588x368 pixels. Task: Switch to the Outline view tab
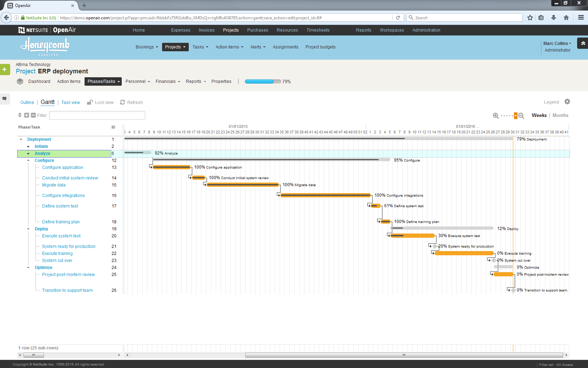tap(27, 103)
